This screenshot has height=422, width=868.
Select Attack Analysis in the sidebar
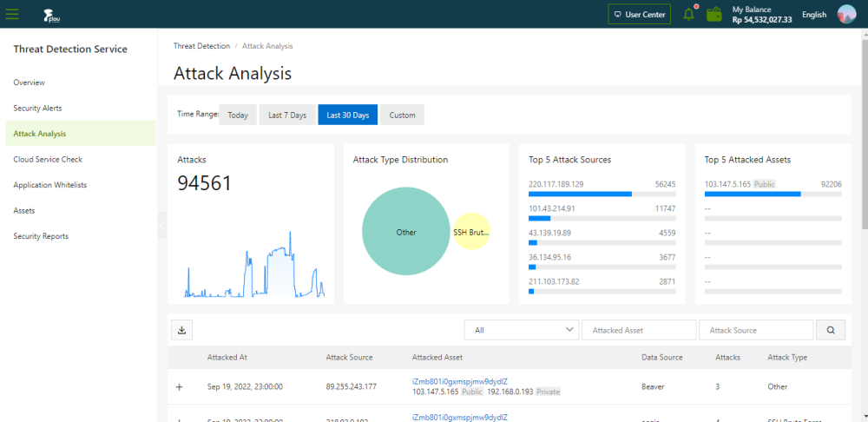coord(81,134)
